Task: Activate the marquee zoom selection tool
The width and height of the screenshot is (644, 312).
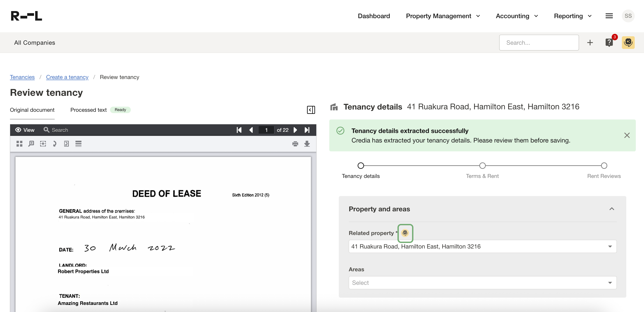Action: (43, 144)
